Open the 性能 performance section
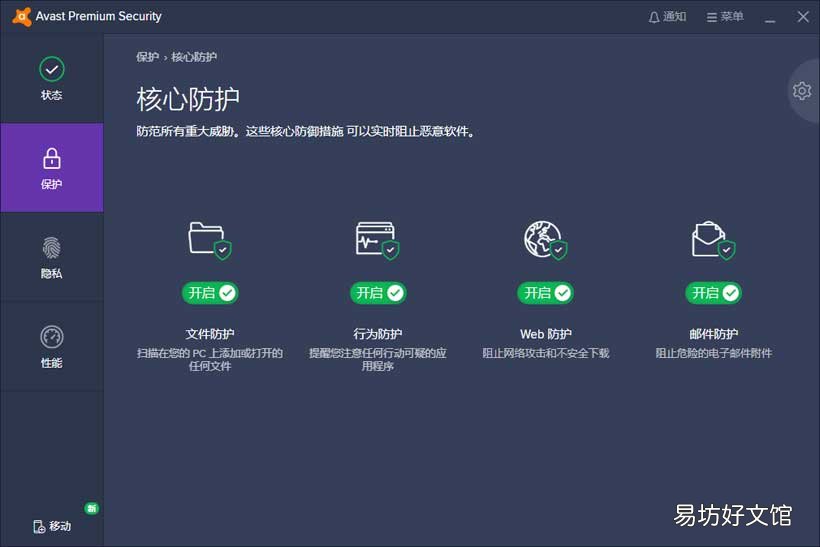820x547 pixels. [x=52, y=346]
